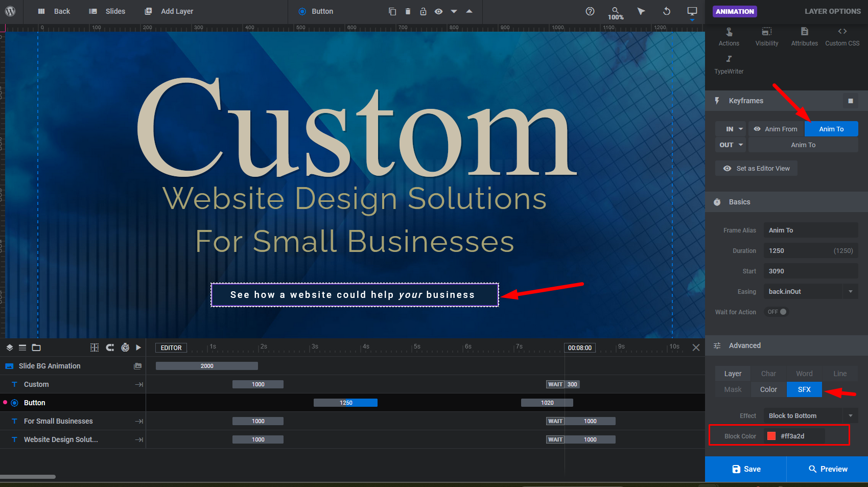
Task: Open the 100% zoom control
Action: click(616, 13)
